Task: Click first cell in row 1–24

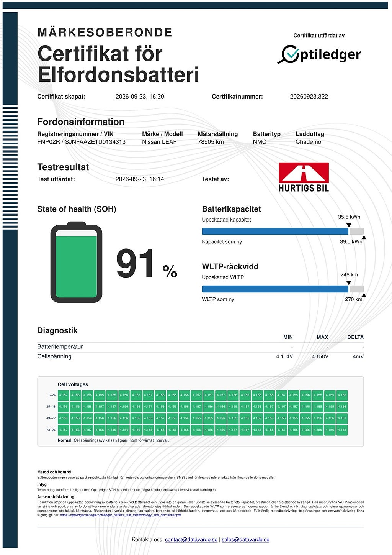Action: (64, 395)
